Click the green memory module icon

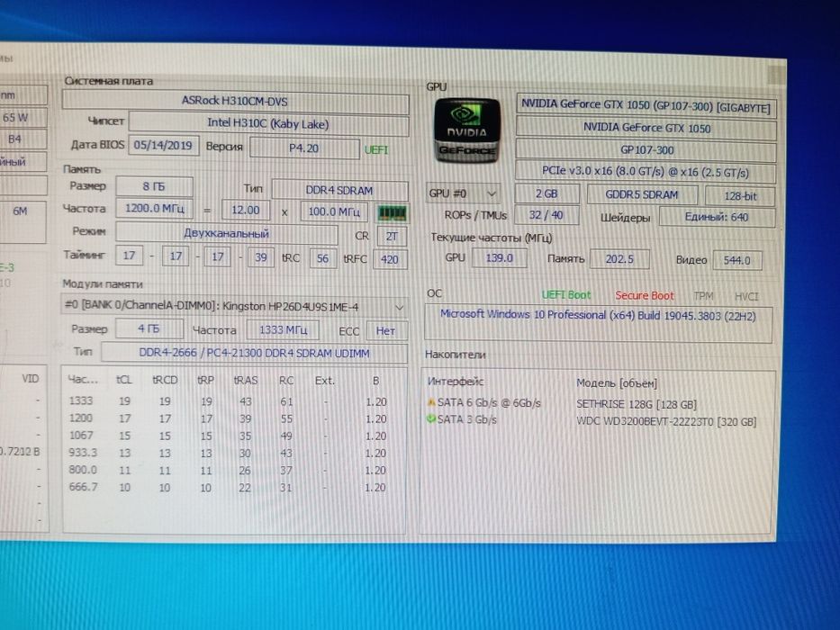393,213
